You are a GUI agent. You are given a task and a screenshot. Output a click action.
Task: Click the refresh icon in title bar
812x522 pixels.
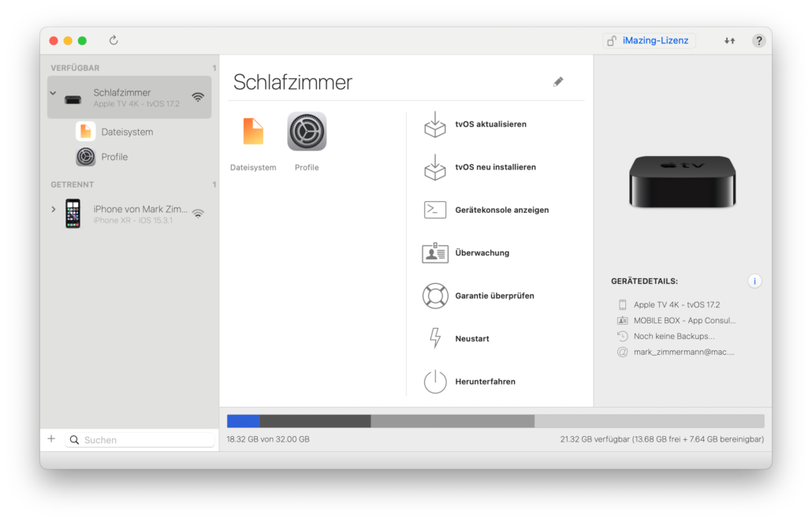point(114,40)
